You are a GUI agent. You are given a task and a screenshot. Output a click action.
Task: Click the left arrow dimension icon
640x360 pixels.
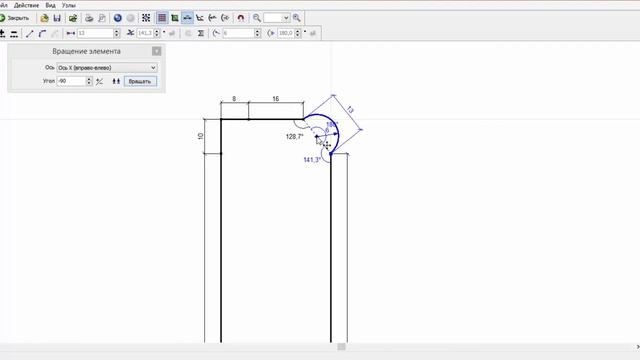(x=212, y=18)
